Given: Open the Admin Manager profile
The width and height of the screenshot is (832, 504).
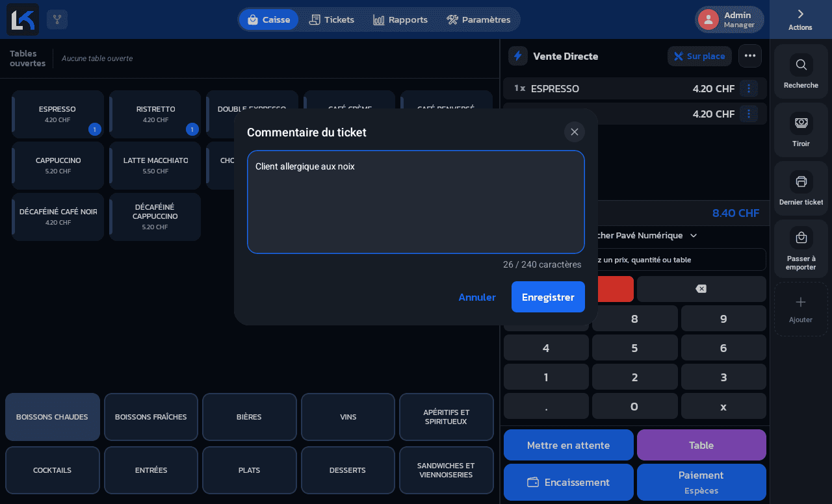Looking at the screenshot, I should (x=729, y=19).
